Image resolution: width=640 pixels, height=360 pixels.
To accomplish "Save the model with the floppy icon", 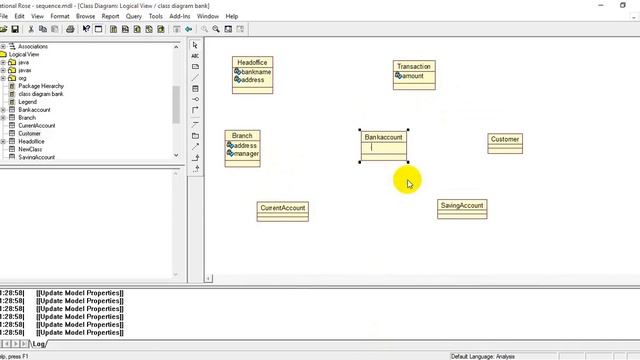I will [15, 29].
